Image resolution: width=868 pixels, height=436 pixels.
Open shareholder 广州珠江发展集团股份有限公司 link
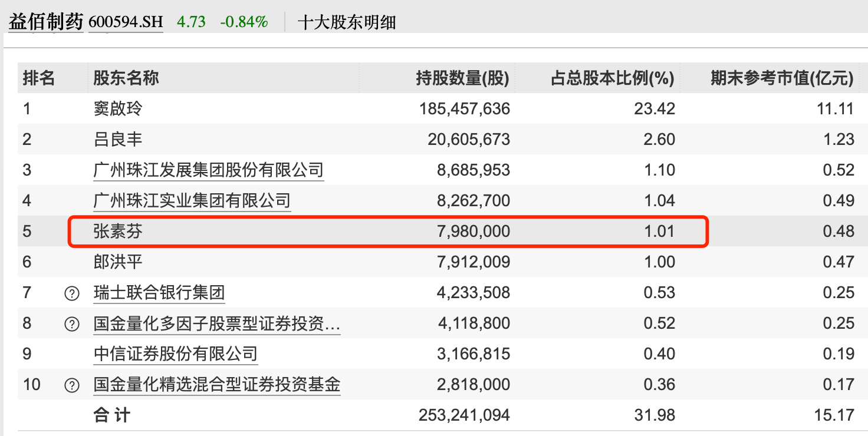click(x=209, y=170)
